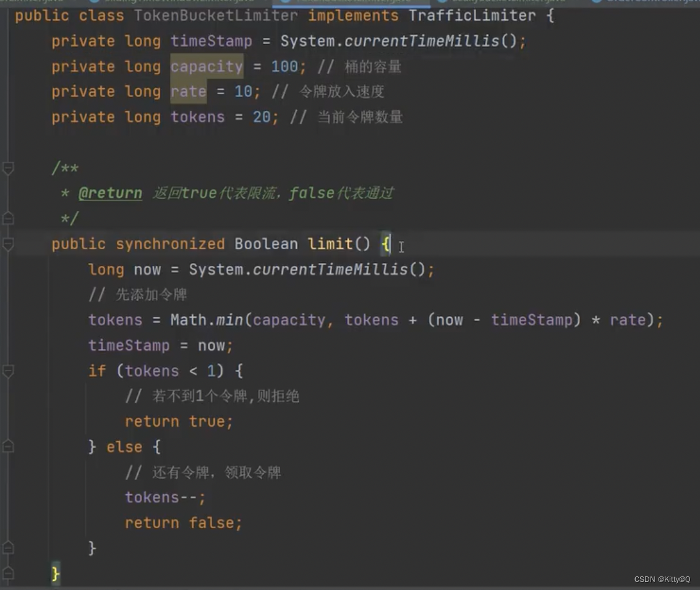Click the local variable now in its declaration

[x=147, y=269]
